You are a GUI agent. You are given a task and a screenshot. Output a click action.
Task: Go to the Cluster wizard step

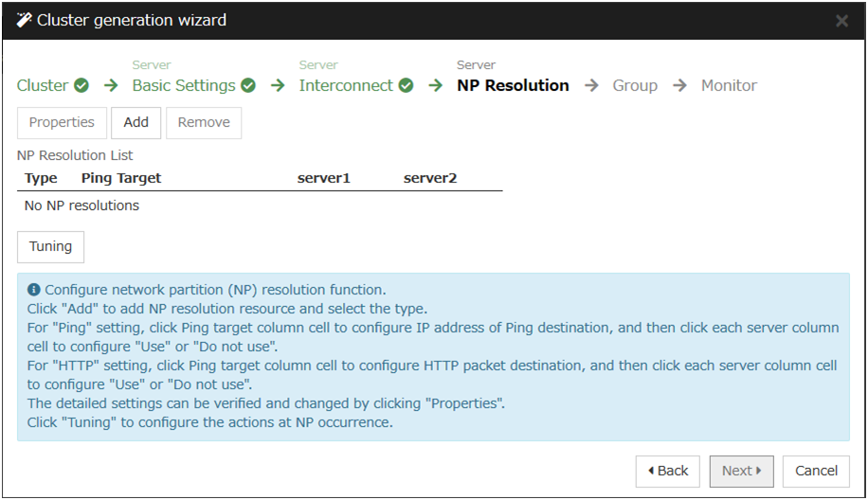[43, 85]
